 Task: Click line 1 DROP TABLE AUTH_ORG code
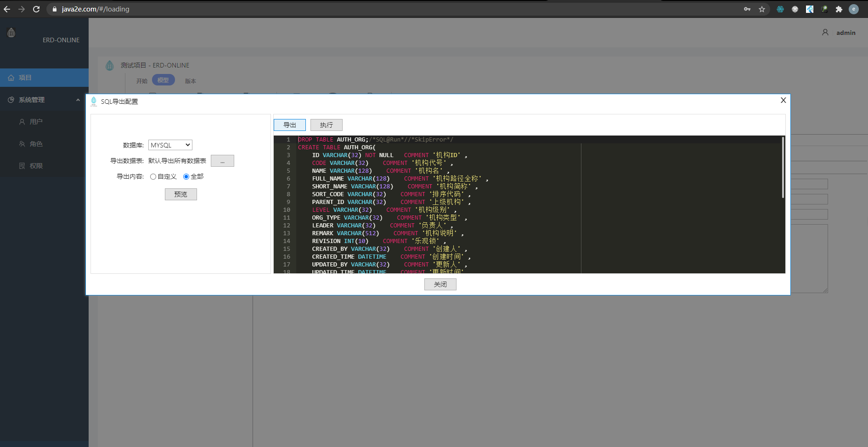coord(376,140)
